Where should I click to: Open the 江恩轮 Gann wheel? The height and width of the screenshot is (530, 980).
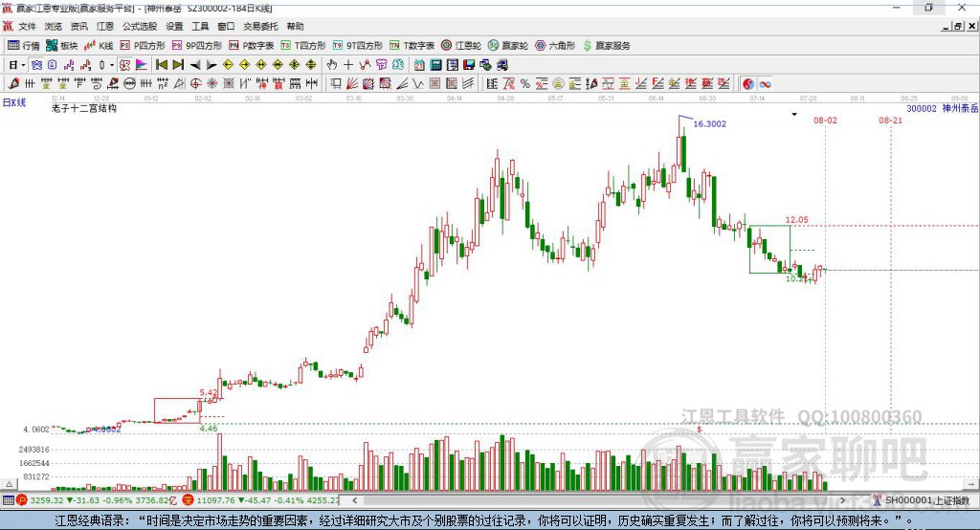(461, 46)
